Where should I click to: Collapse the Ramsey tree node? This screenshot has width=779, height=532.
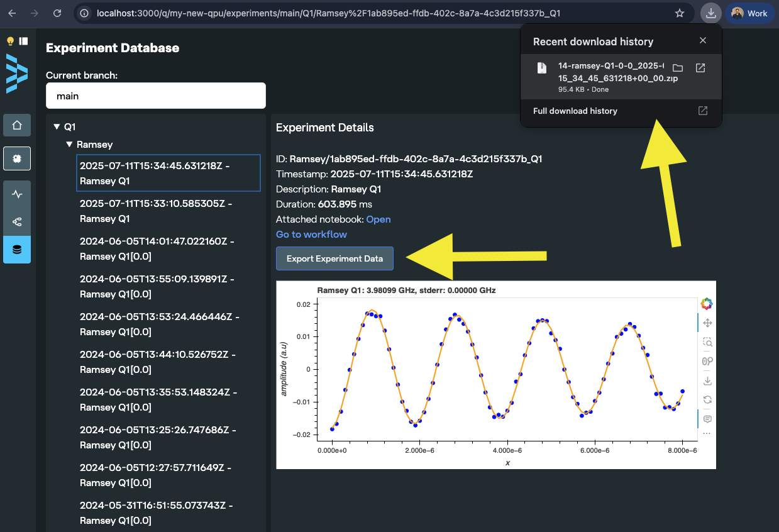point(70,145)
